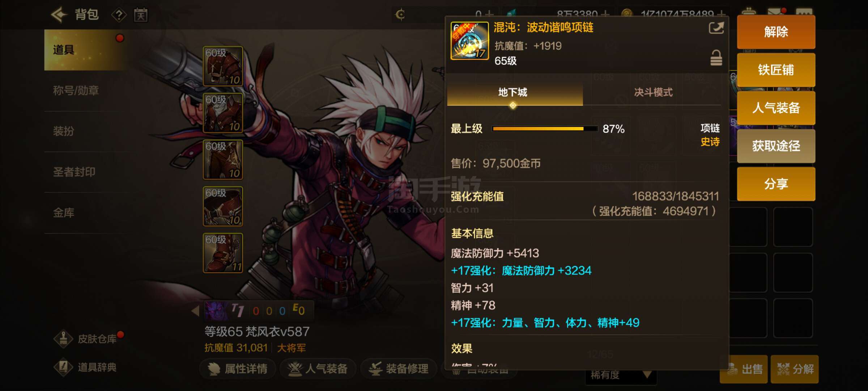Click the 解除 unequip button
868x391 pixels.
pos(776,32)
